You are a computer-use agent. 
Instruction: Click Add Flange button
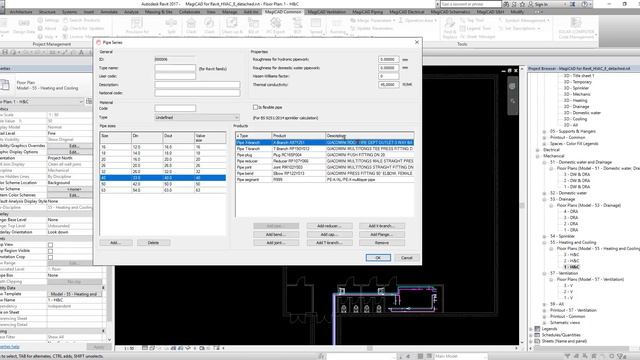[382, 234]
